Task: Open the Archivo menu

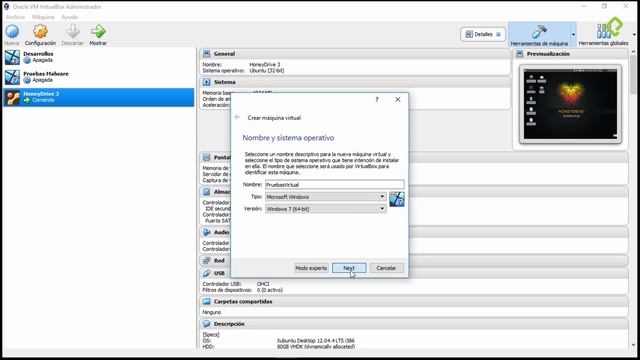Action: (15, 17)
